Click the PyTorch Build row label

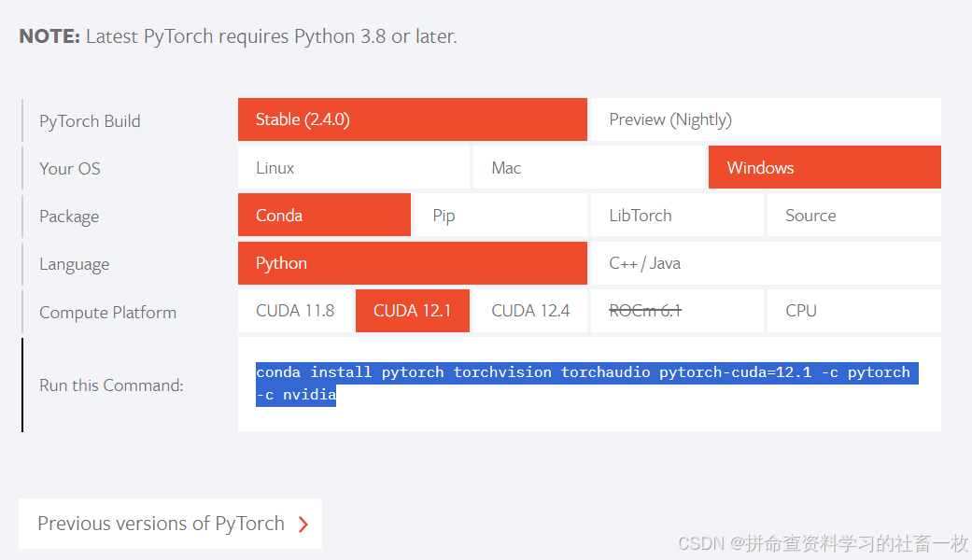[90, 121]
